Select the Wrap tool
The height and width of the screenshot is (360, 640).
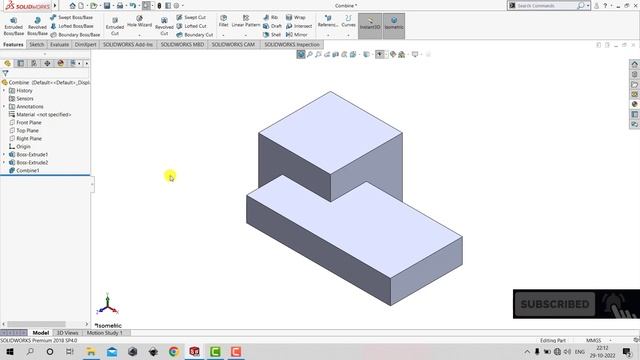296,18
